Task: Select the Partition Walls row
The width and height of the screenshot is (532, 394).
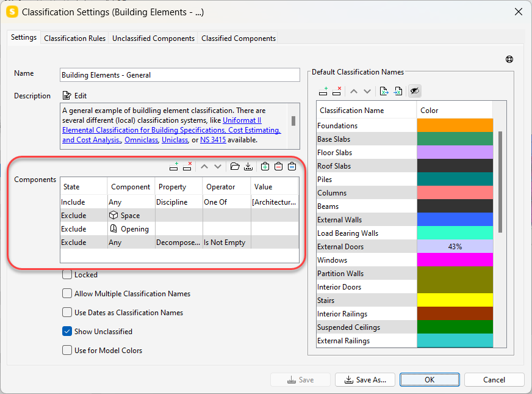Action: click(x=404, y=274)
